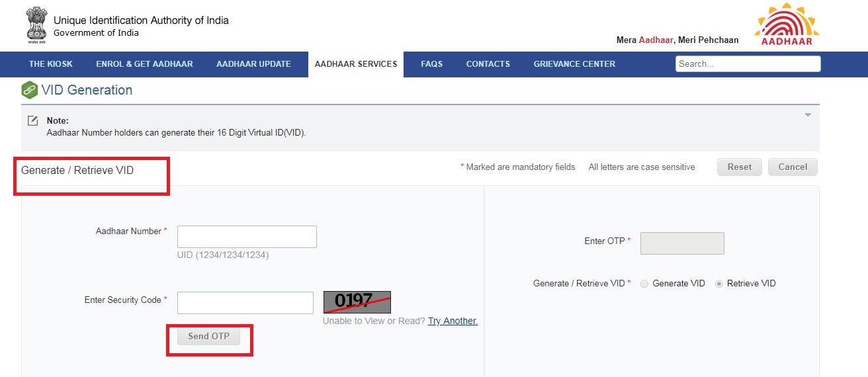The image size is (868, 377).
Task: Click the Government of India emblem logo
Action: coord(36,26)
